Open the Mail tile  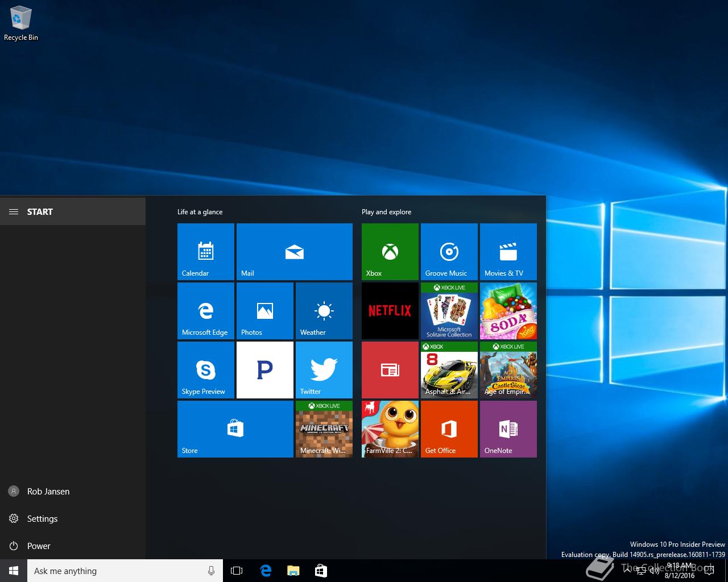(x=295, y=251)
